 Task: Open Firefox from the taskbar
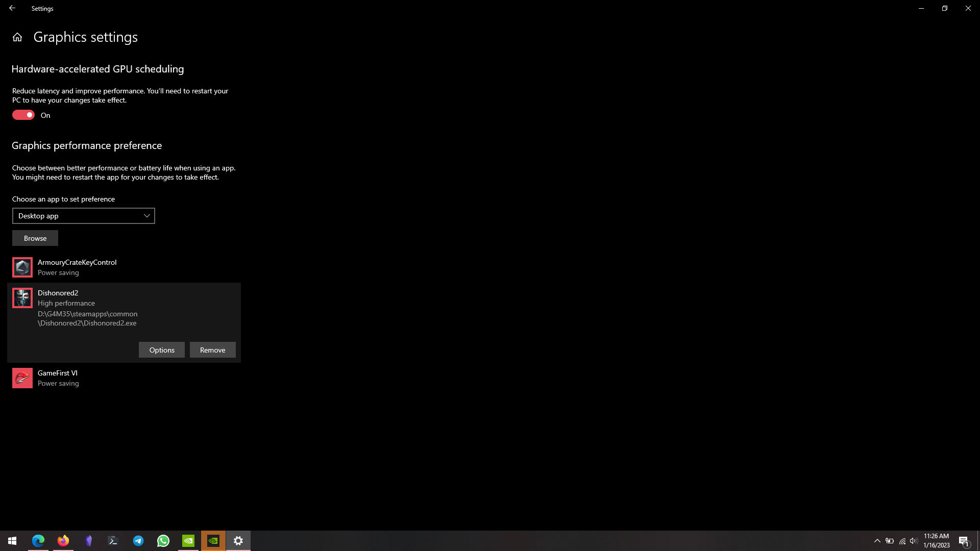[x=63, y=541]
